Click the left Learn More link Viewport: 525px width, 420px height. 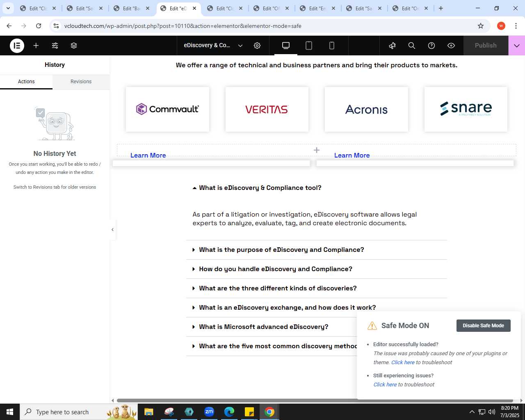(x=148, y=155)
